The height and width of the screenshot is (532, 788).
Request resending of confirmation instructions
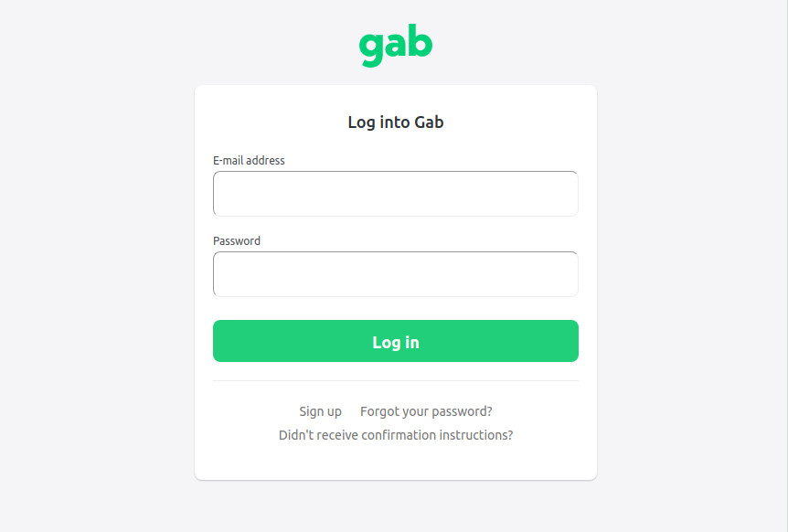[x=395, y=435]
